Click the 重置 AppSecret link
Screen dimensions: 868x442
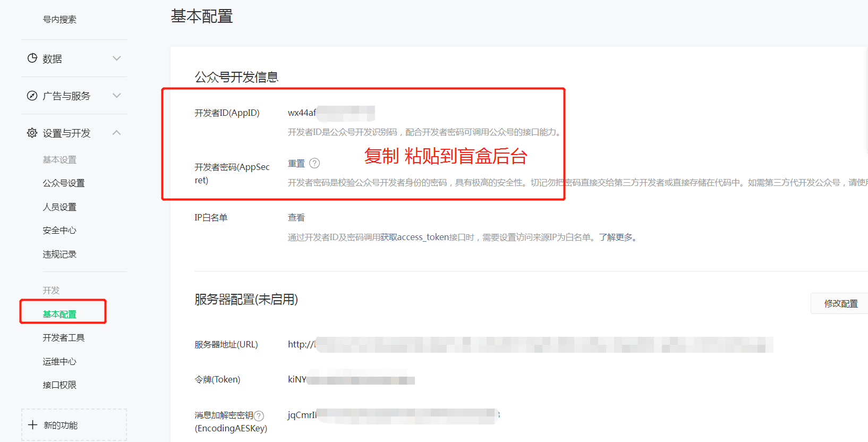click(x=296, y=163)
